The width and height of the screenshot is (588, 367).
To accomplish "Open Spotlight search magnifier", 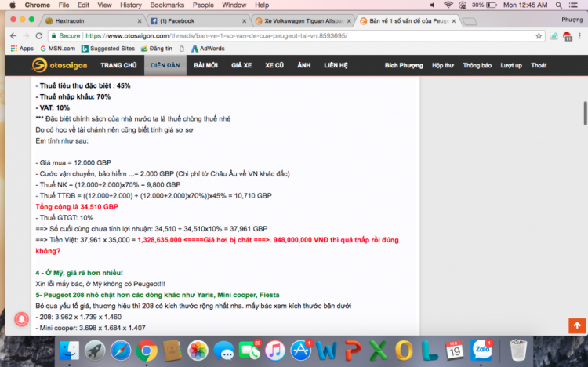I will (559, 5).
